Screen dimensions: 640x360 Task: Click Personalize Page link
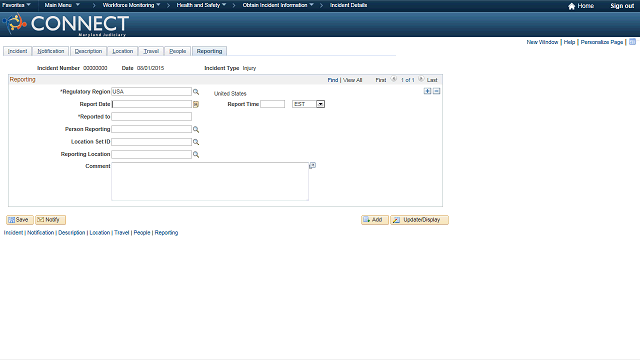pos(602,42)
